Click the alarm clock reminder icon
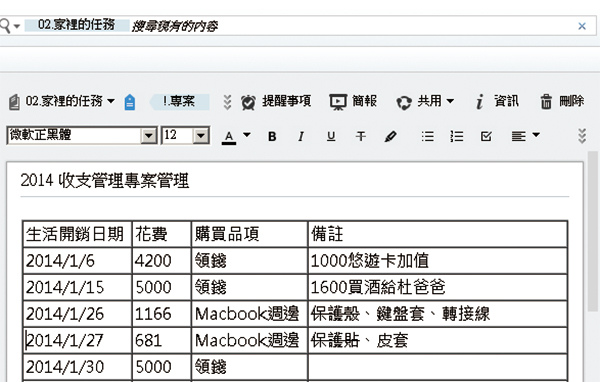This screenshot has width=600, height=382. pyautogui.click(x=248, y=102)
